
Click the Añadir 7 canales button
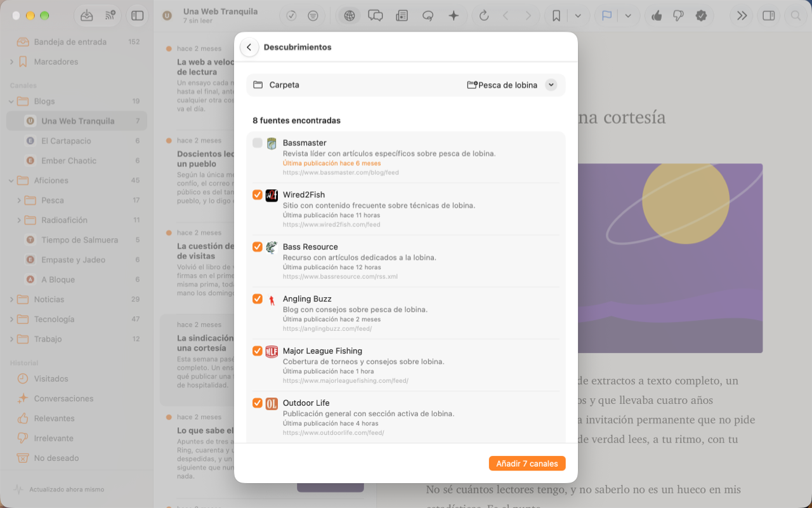[527, 464]
